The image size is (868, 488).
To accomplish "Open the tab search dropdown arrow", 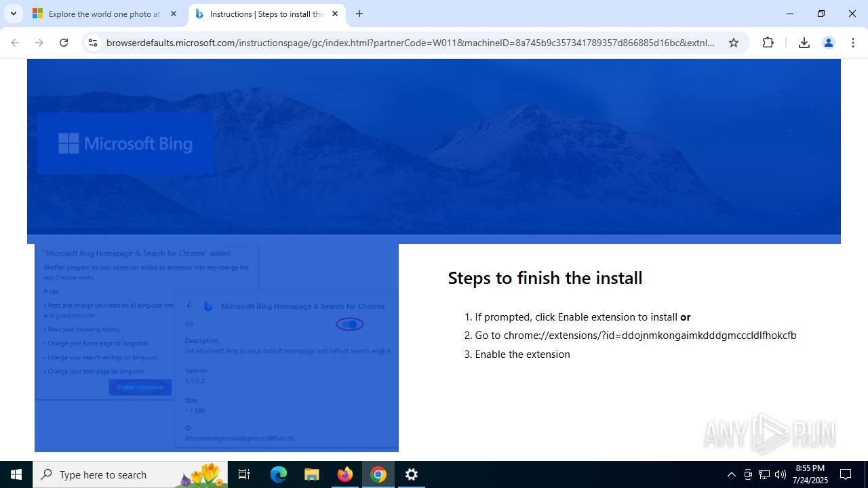I will pyautogui.click(x=13, y=14).
